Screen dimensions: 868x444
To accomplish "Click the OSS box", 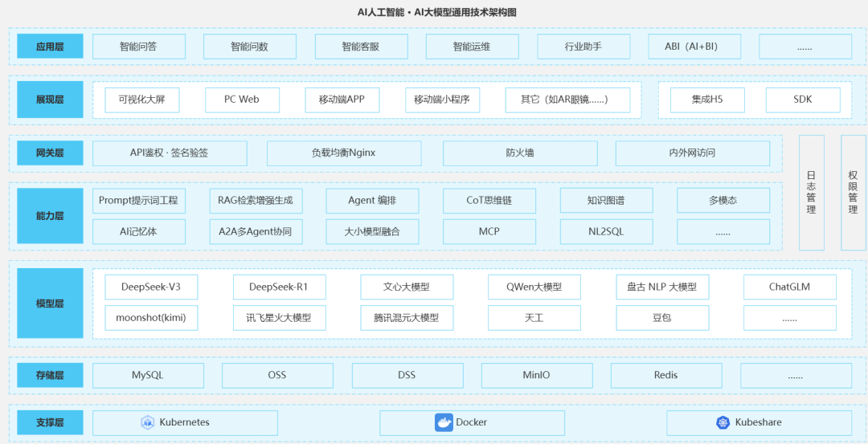I will tap(277, 376).
